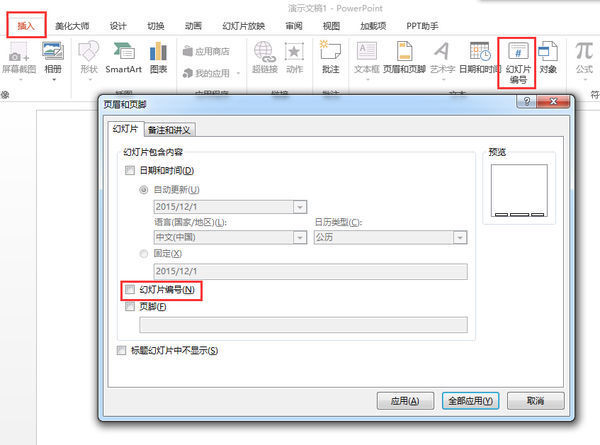Open the 日历类型 calendar type dropdown
This screenshot has height=445, width=600.
coord(459,237)
